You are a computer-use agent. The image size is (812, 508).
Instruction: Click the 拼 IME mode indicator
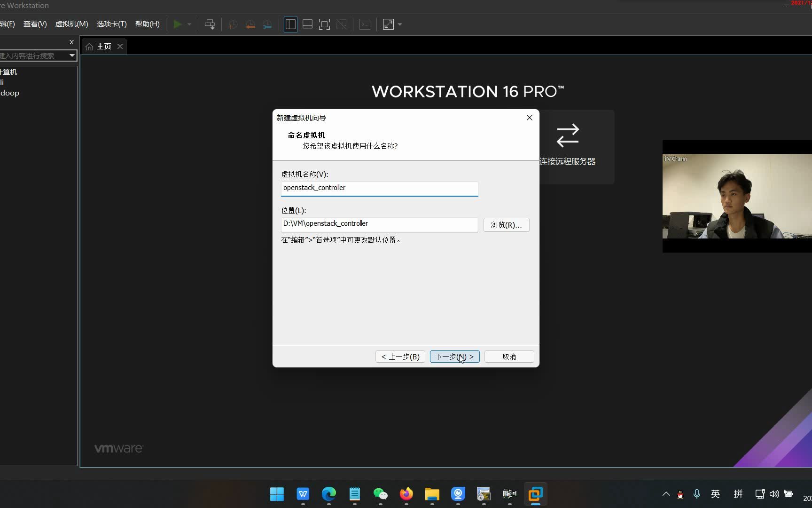[x=738, y=494]
